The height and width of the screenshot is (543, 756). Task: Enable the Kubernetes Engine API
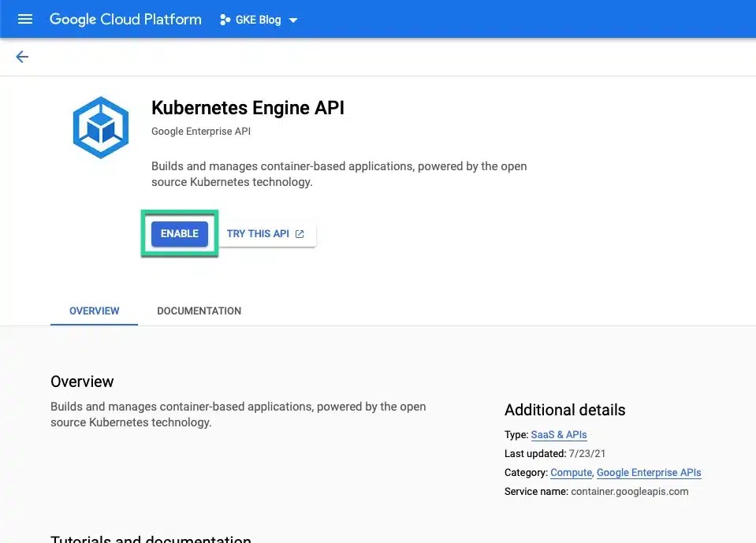pyautogui.click(x=179, y=233)
